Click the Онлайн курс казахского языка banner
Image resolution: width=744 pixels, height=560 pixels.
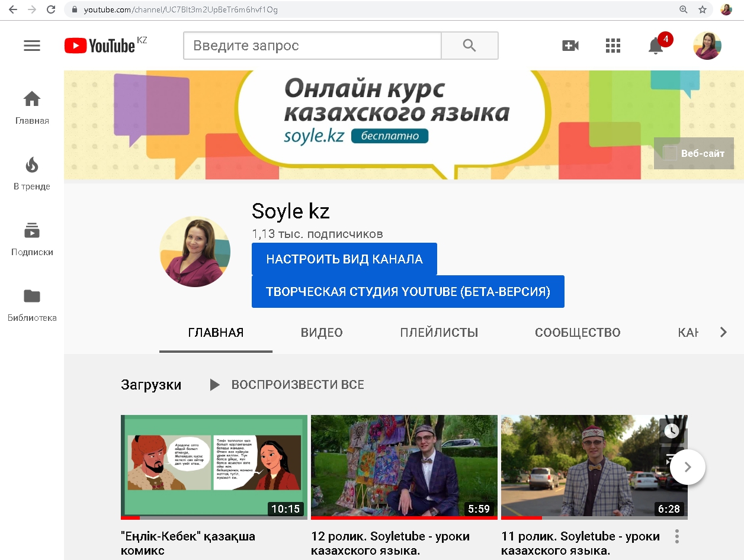click(x=404, y=125)
